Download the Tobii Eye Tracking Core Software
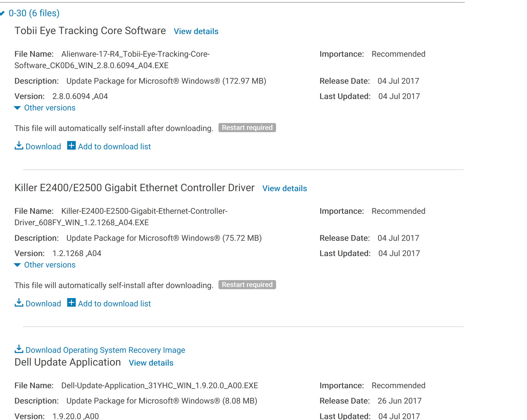 click(x=43, y=147)
